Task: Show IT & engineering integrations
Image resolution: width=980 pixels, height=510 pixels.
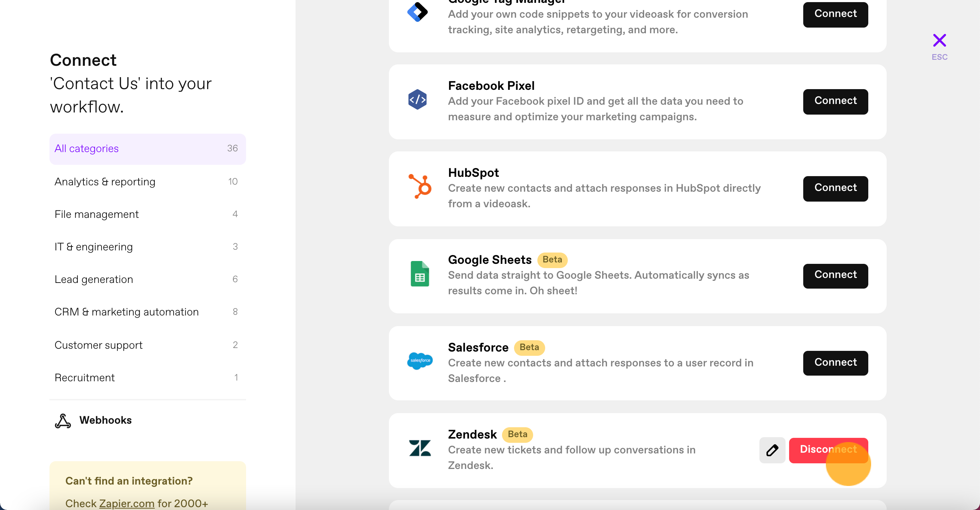Action: [148, 247]
